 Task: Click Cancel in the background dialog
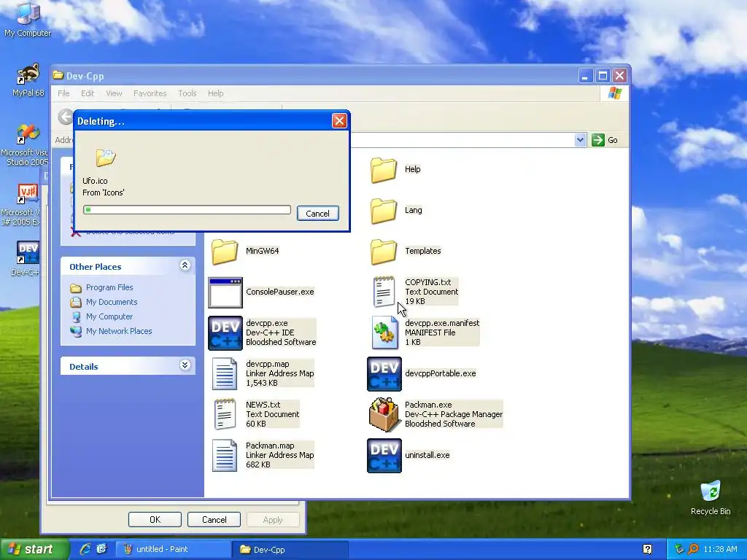tap(214, 519)
